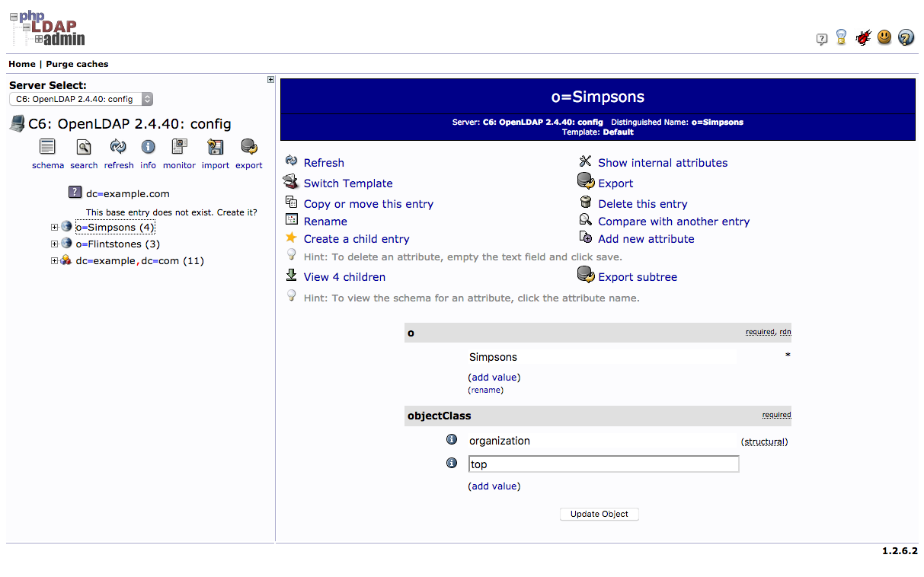This screenshot has width=924, height=577.
Task: Click the objectClass 'top' text field
Action: click(603, 464)
